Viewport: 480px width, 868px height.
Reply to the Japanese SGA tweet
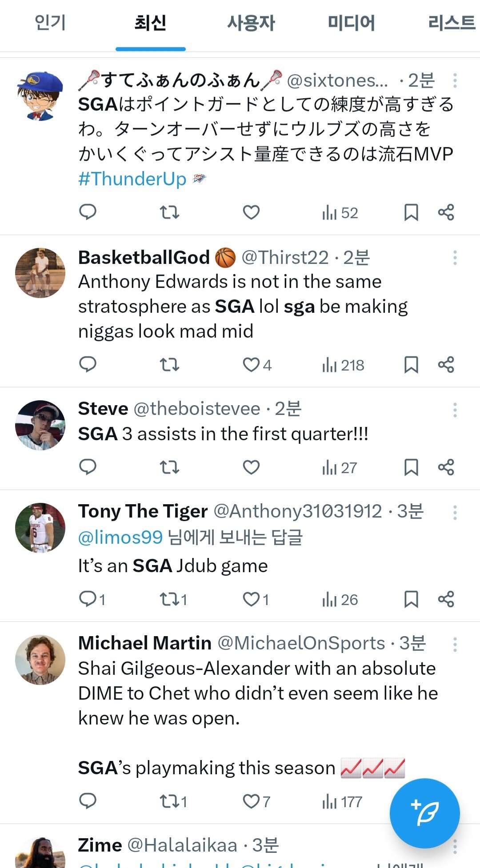(x=88, y=212)
